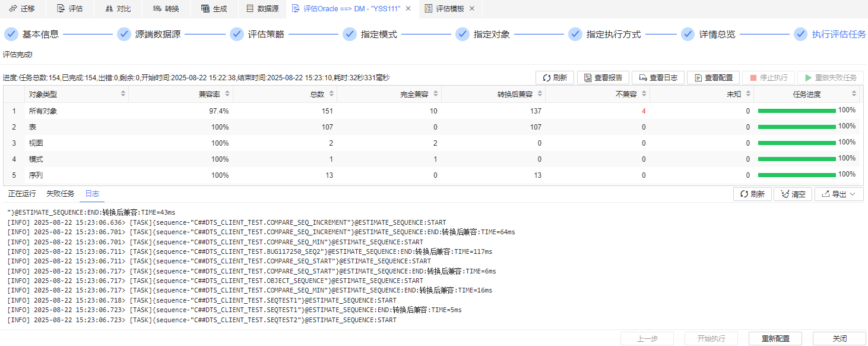The height and width of the screenshot is (346, 868).
Task: Select the 所有对象 row
Action: pyautogui.click(x=432, y=111)
